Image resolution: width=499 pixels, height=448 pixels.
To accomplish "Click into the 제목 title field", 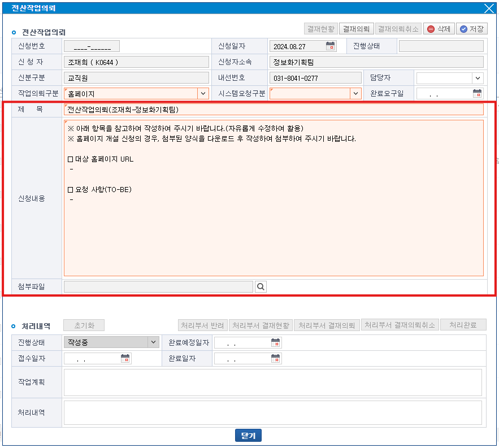I will [x=274, y=110].
